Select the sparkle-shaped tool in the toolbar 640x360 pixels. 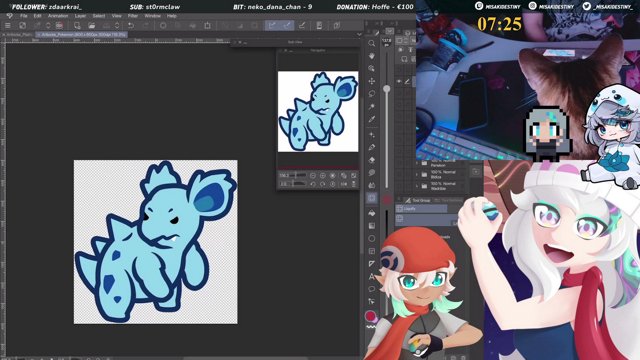(371, 135)
